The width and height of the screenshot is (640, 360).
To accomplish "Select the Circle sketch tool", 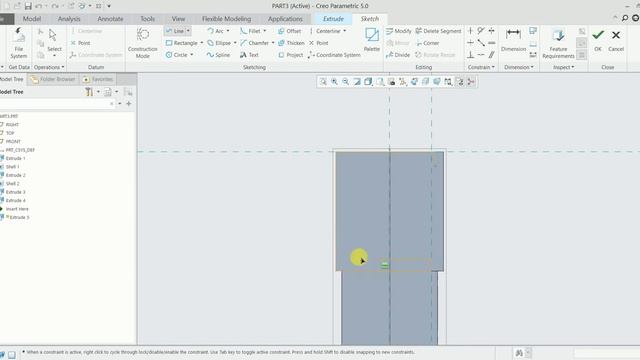I will coord(177,55).
